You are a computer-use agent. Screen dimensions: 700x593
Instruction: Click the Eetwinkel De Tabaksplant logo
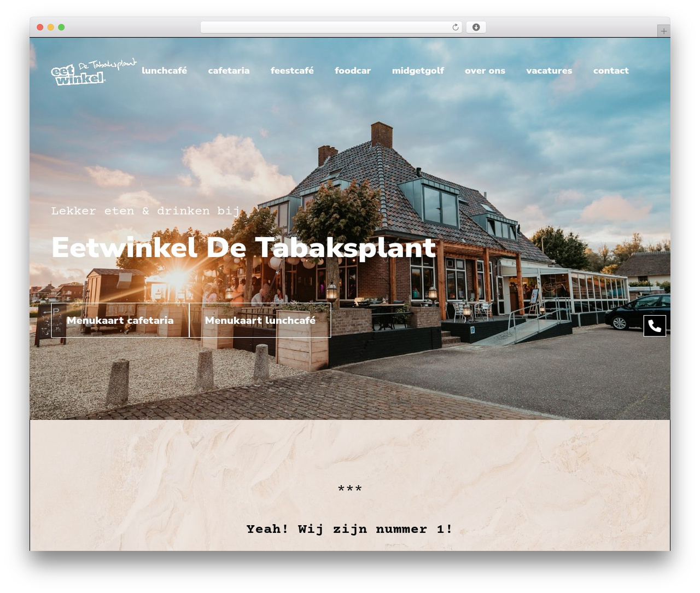(x=94, y=72)
